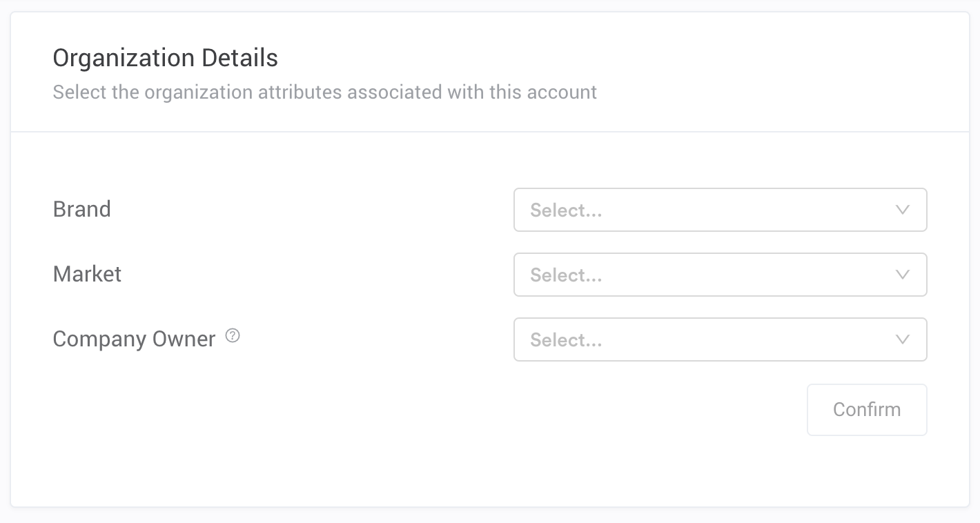Screen dimensions: 980x523
Task: Click the subtitle about organization attributes
Action: 325,92
